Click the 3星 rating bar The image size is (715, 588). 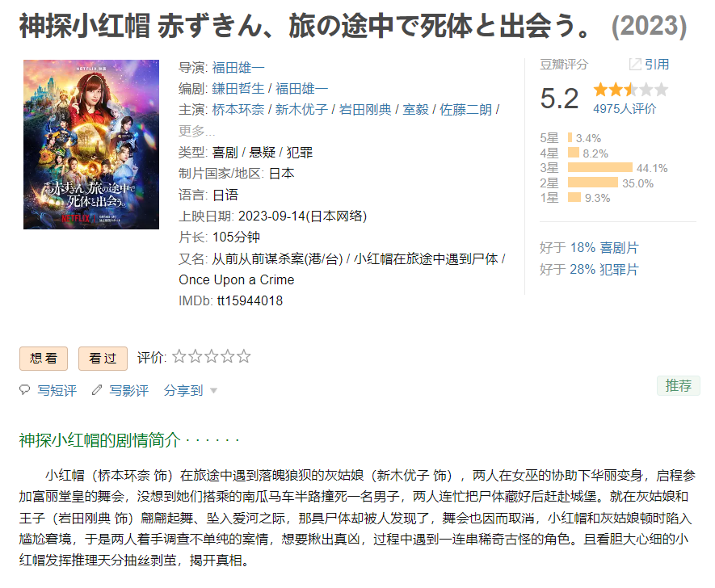pyautogui.click(x=600, y=168)
